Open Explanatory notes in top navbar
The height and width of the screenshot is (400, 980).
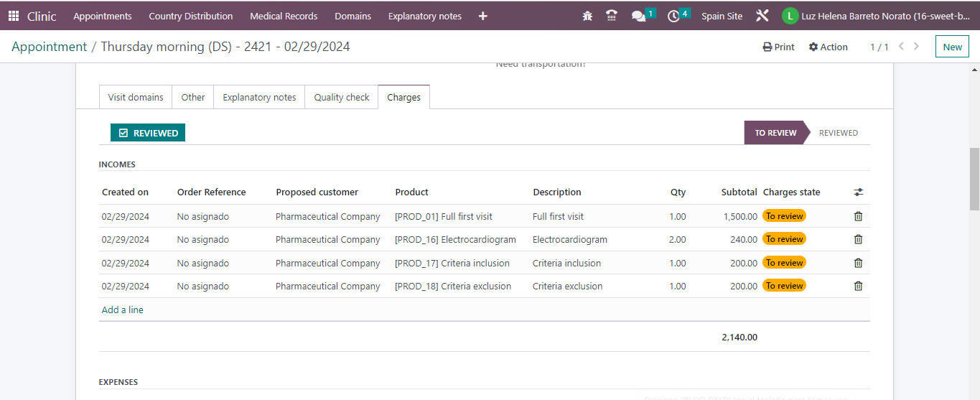point(425,16)
